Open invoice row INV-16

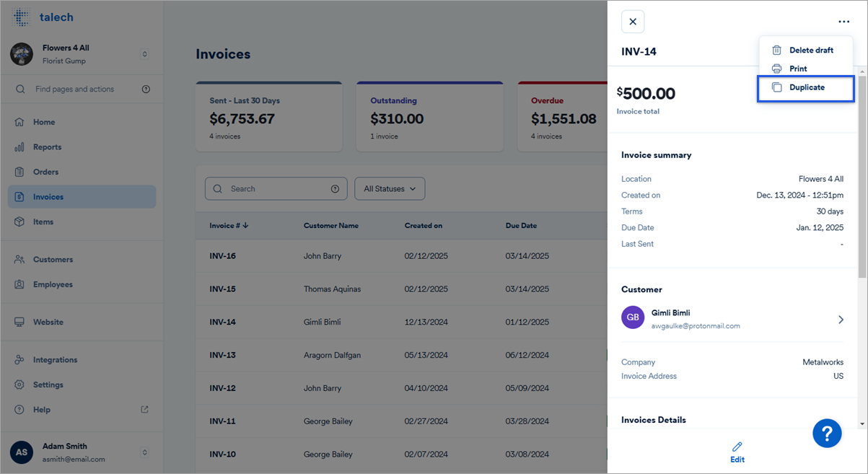(x=401, y=256)
